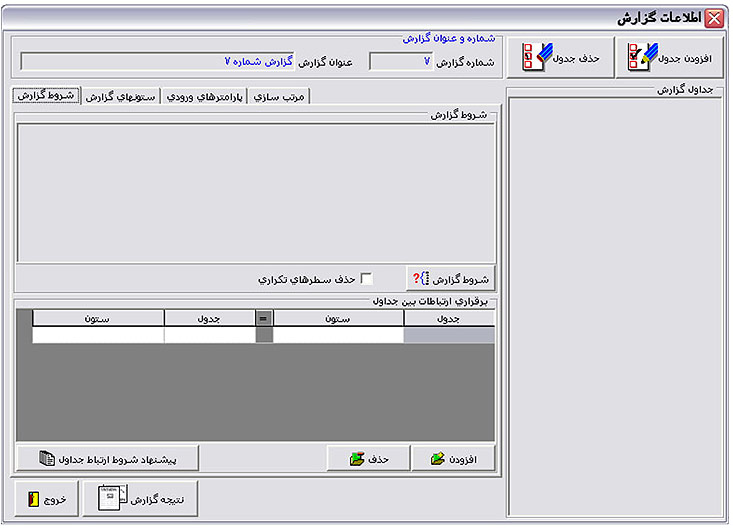Click the door icon on the خروج button
Image resolution: width=733 pixels, height=528 pixels.
tap(33, 499)
